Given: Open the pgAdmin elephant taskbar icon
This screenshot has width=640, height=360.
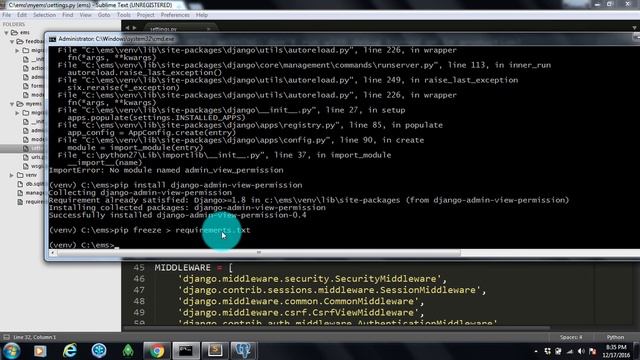Looking at the screenshot, I should click(244, 351).
